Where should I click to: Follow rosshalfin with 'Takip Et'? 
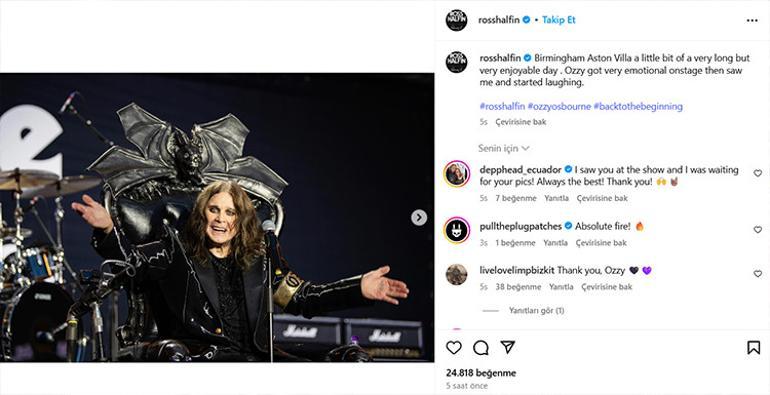[558, 20]
